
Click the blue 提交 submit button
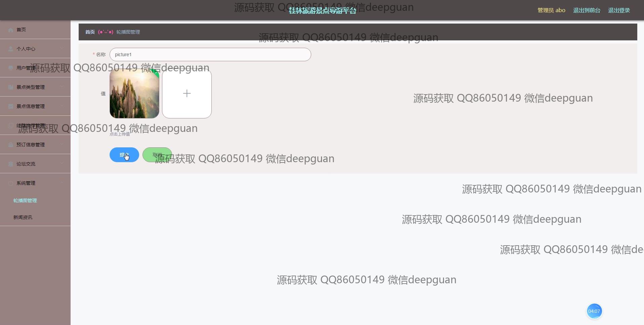click(x=124, y=155)
